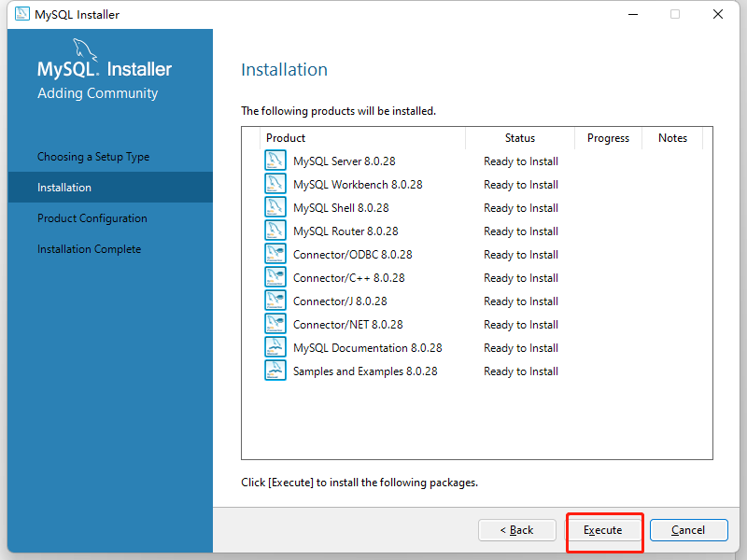Click the MySQL Workbench 8.0.28 product icon
Viewport: 747px width, 560px height.
pyautogui.click(x=275, y=184)
